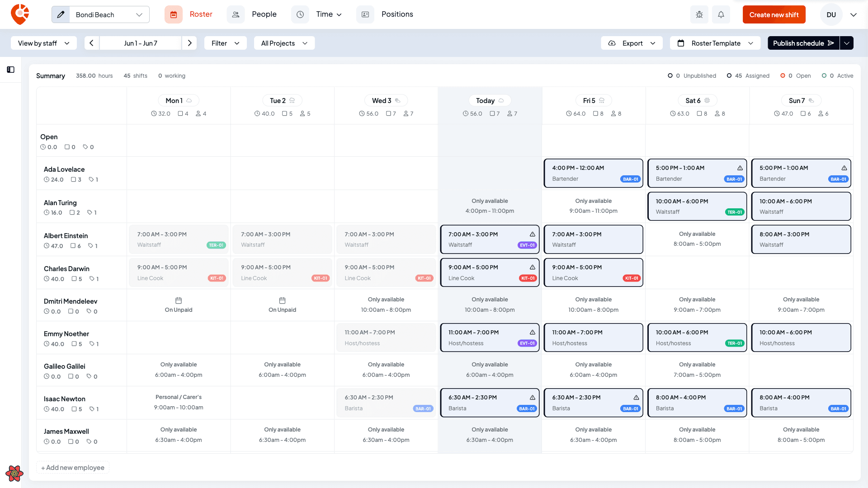The height and width of the screenshot is (488, 868).
Task: Click the weather icon beside Mon 1
Action: [x=189, y=100]
